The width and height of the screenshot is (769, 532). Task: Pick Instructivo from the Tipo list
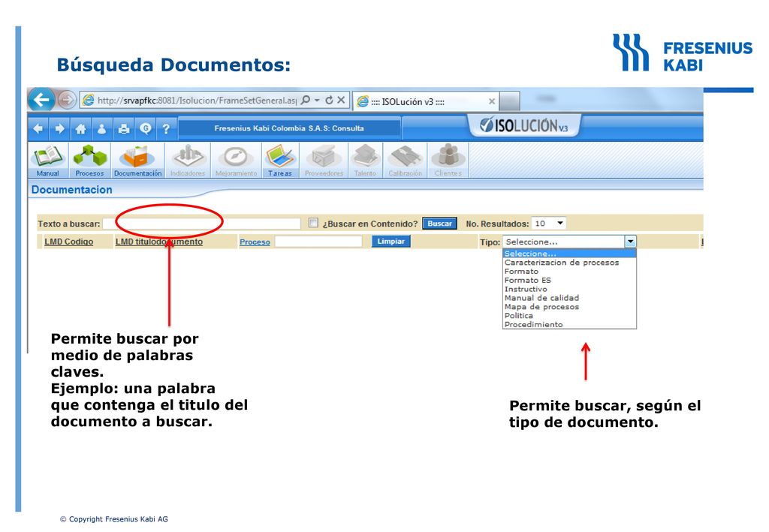569,289
